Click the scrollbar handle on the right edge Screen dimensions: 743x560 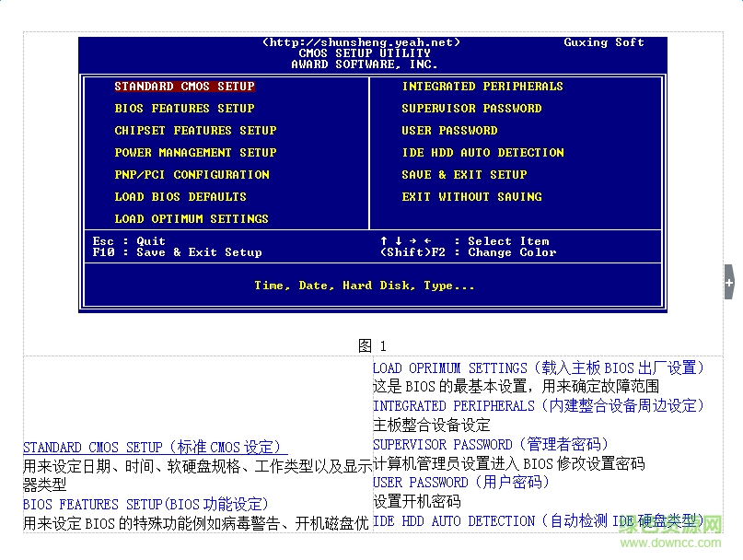[x=729, y=282]
